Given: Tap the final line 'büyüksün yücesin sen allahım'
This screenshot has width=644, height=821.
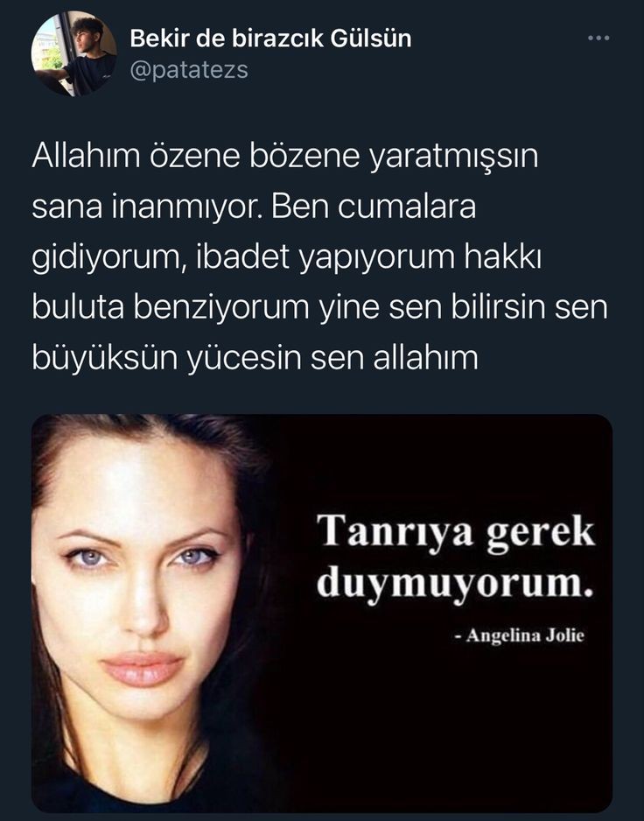Looking at the screenshot, I should tap(255, 358).
